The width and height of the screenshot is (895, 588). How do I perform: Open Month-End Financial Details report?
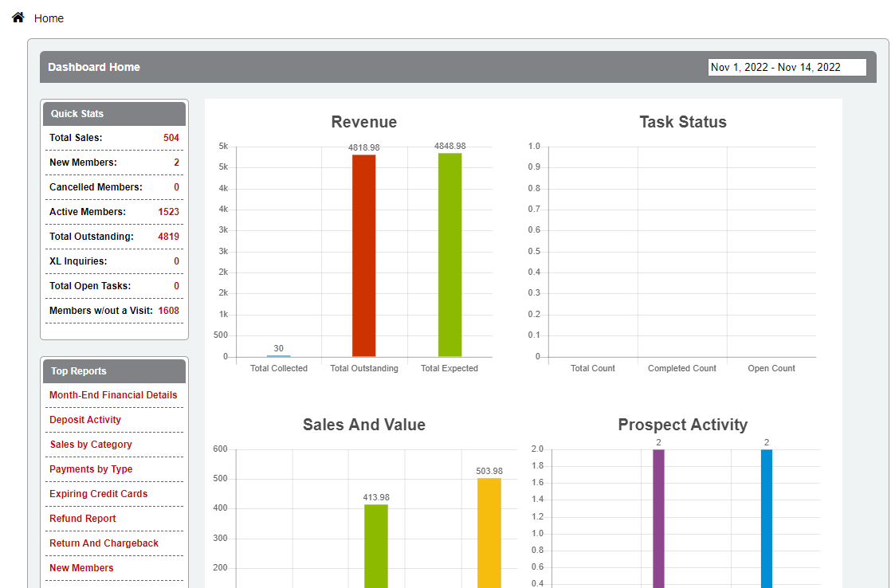point(113,395)
